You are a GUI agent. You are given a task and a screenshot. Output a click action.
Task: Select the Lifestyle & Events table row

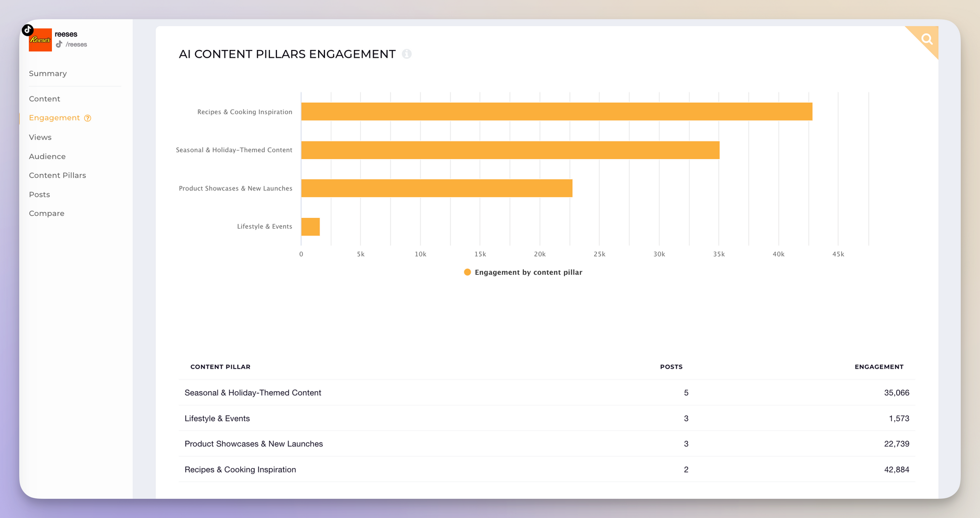tap(547, 418)
